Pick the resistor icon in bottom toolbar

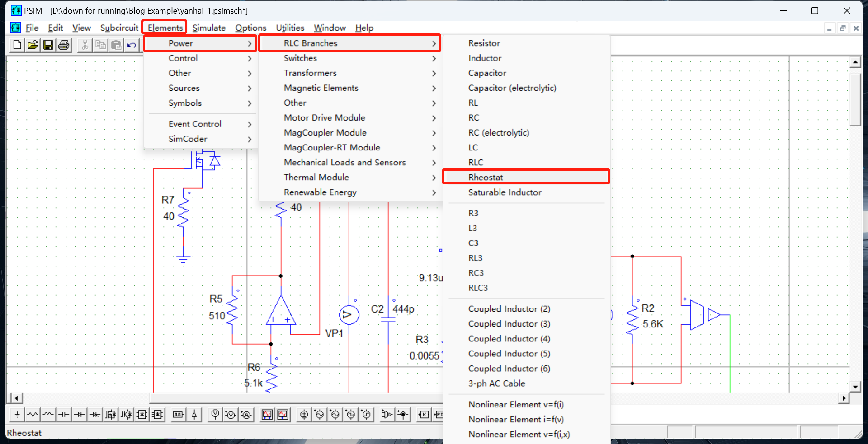[33, 415]
